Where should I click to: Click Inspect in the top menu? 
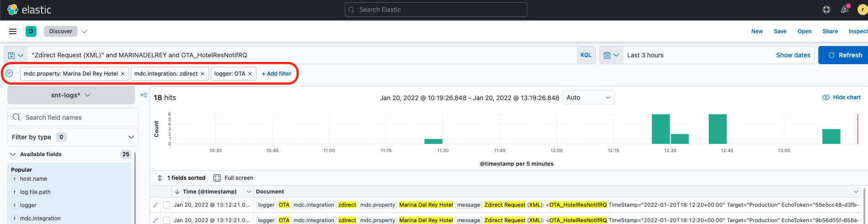(858, 31)
